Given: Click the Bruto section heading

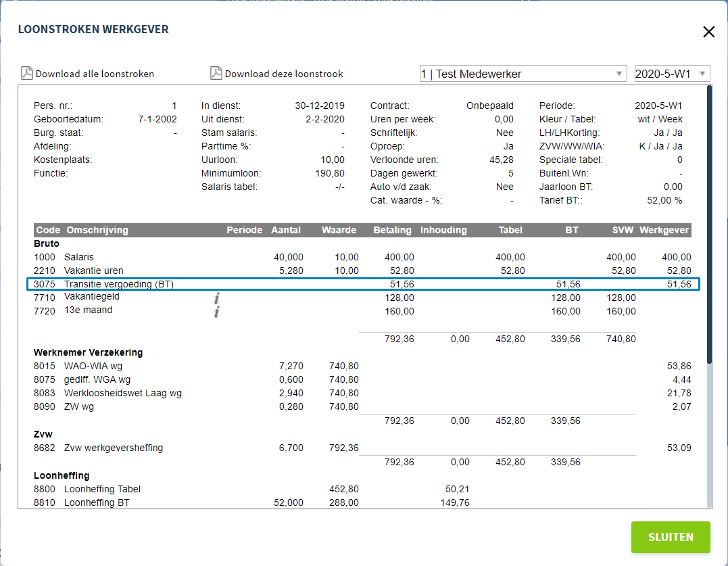Looking at the screenshot, I should pos(47,243).
